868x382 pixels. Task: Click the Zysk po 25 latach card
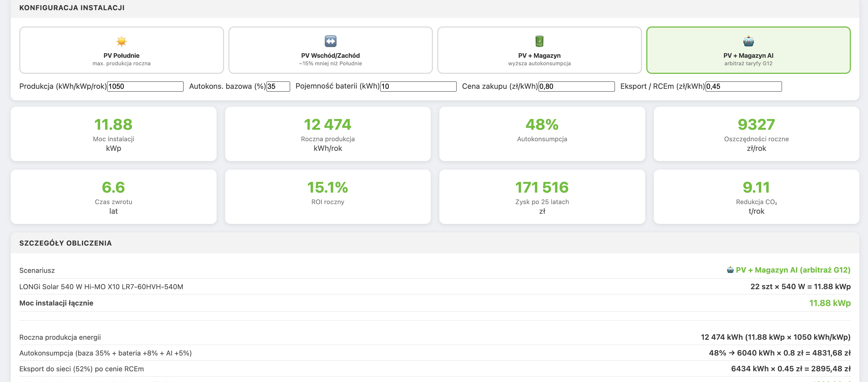coord(542,197)
